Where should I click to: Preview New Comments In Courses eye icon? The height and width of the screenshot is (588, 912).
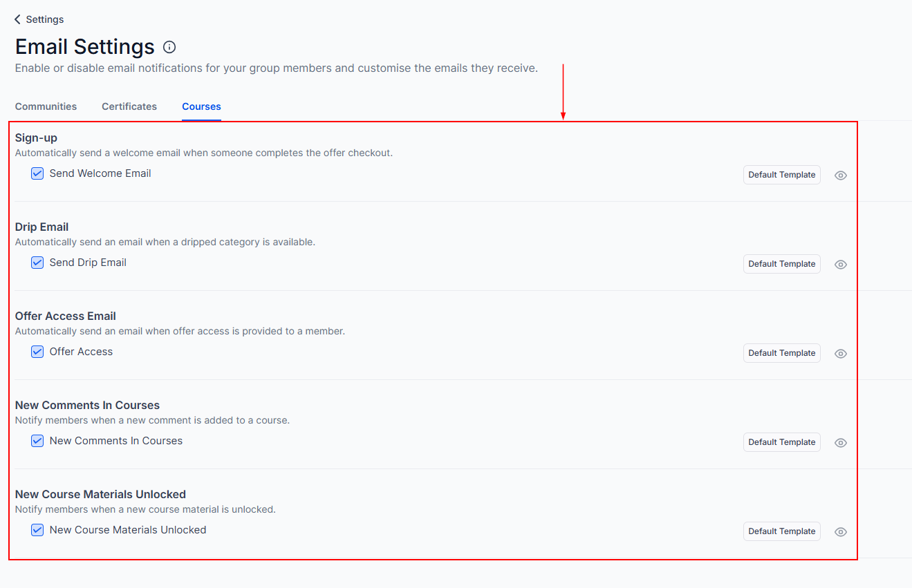[841, 443]
